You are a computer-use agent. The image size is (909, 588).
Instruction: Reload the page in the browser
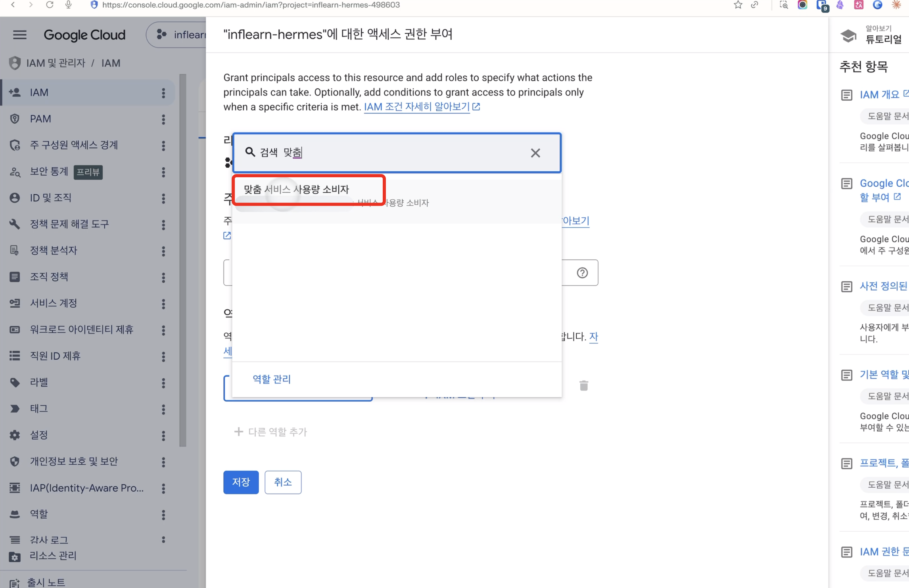click(50, 5)
